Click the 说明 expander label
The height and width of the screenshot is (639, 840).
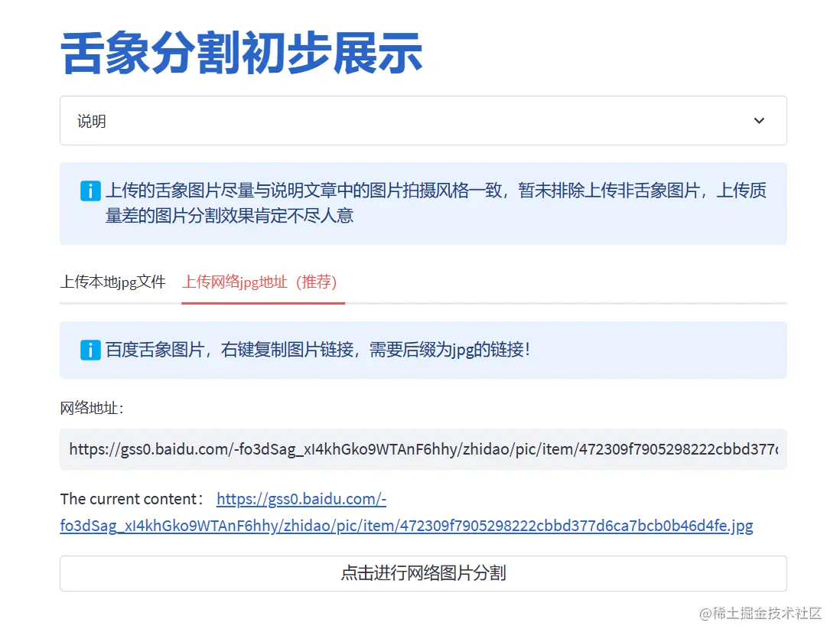pos(92,121)
